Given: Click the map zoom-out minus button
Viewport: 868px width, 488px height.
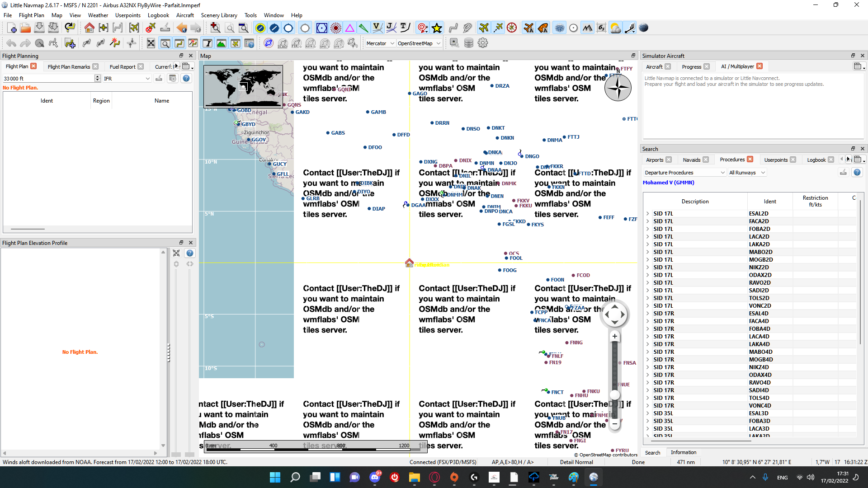Looking at the screenshot, I should 615,423.
